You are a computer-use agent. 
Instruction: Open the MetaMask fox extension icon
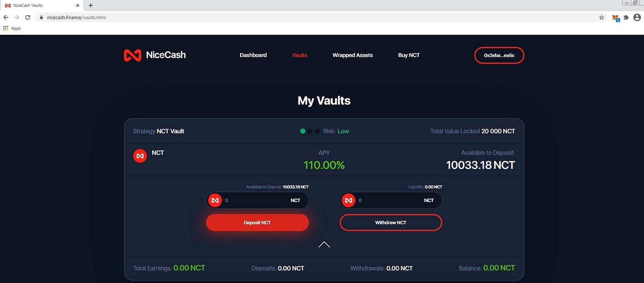[615, 17]
